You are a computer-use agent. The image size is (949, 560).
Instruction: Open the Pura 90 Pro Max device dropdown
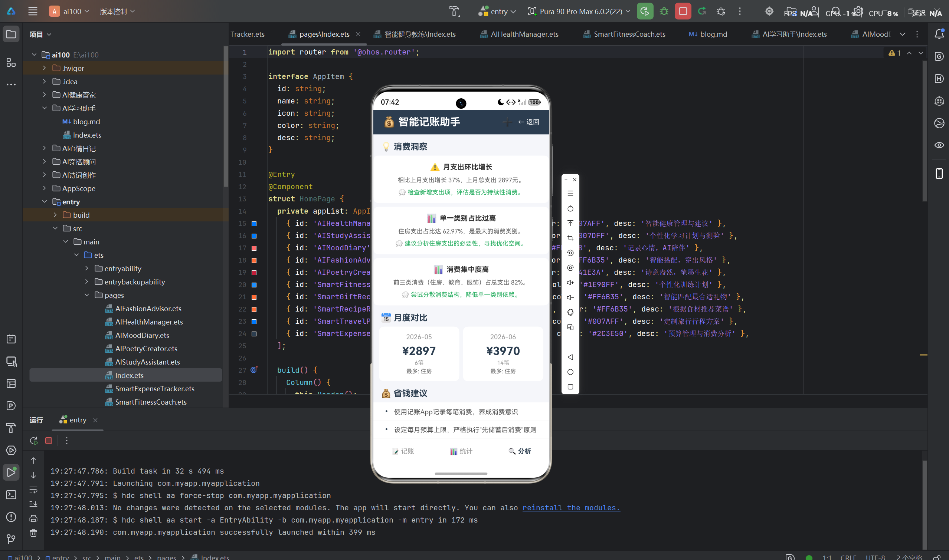pos(579,11)
